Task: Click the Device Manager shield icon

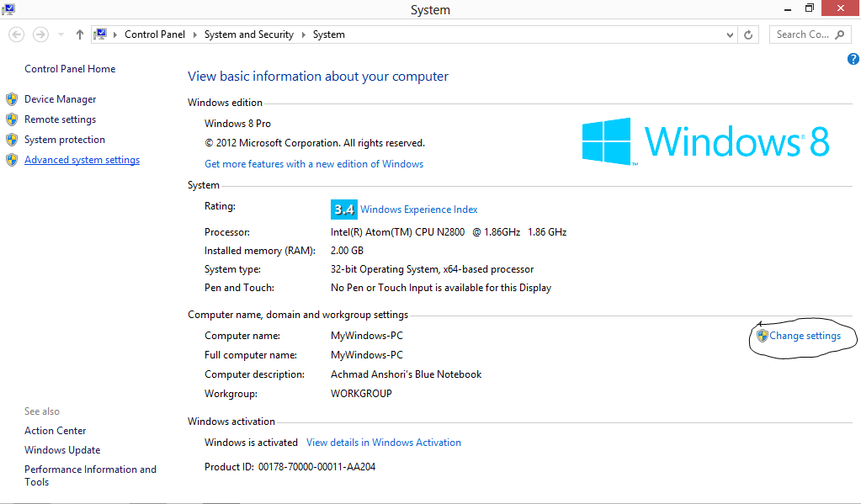Action: (x=12, y=99)
